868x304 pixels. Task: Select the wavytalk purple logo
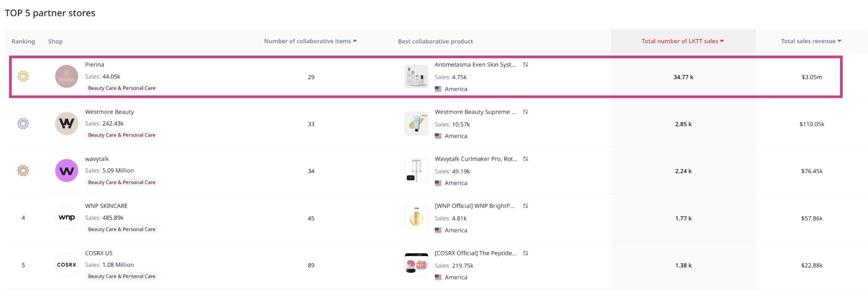click(x=67, y=171)
